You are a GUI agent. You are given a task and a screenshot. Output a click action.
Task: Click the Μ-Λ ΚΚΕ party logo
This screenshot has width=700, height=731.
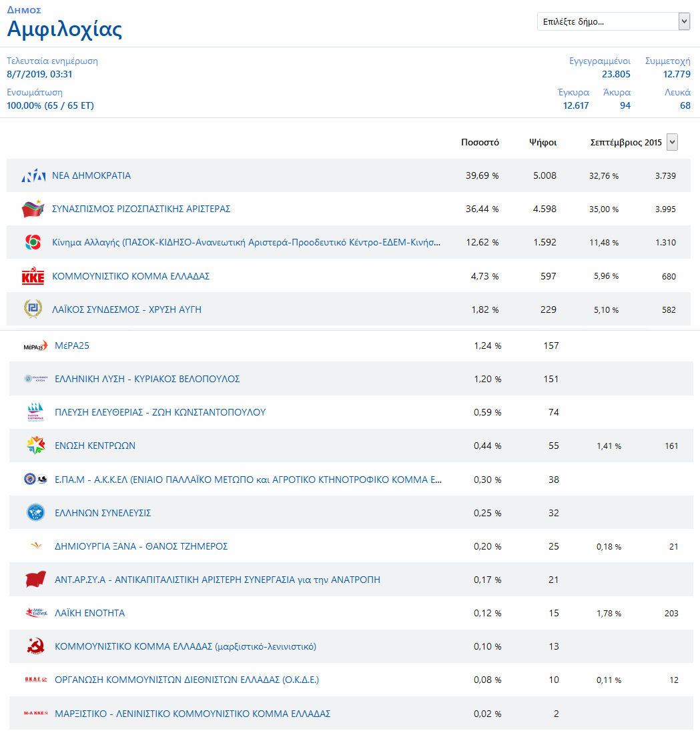coord(36,713)
